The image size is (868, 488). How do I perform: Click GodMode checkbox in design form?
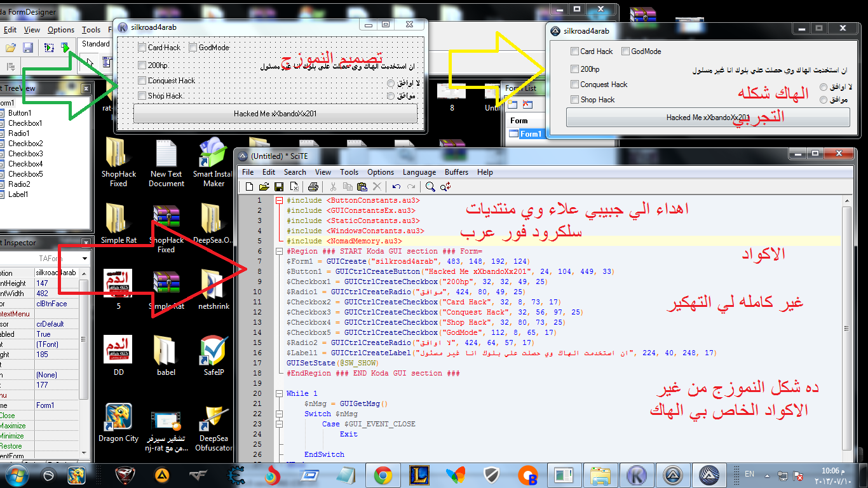point(193,48)
